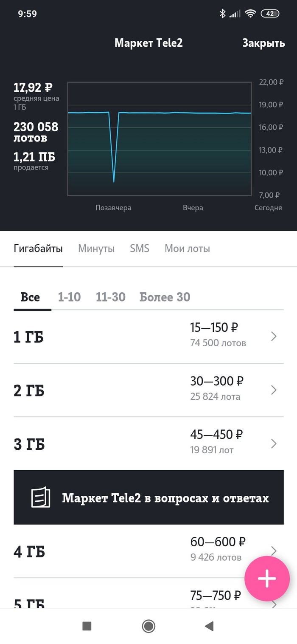
Task: Select the Мои лоты tab
Action: point(187,249)
